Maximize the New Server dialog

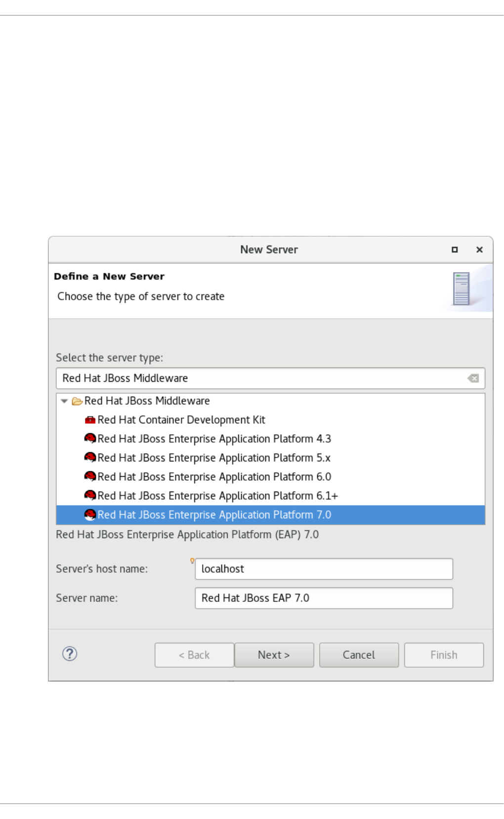[455, 250]
